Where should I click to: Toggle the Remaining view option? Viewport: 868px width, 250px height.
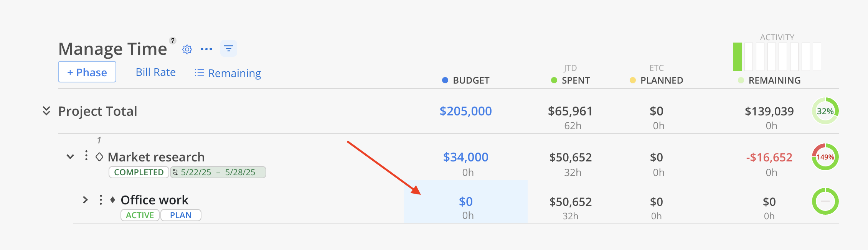coord(228,73)
